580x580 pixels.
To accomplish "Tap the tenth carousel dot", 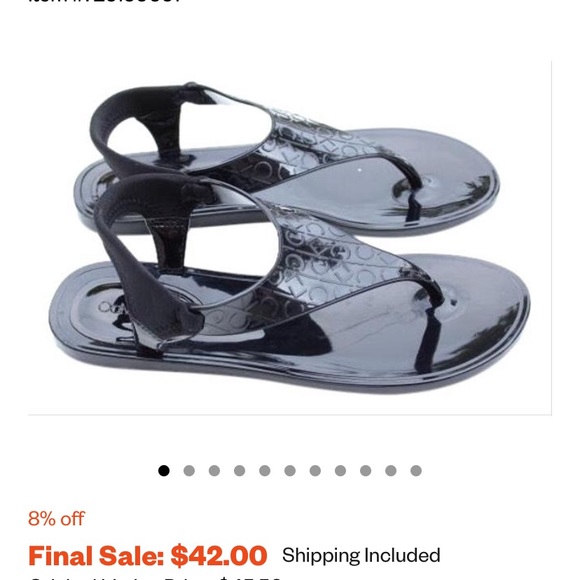I will pos(391,471).
